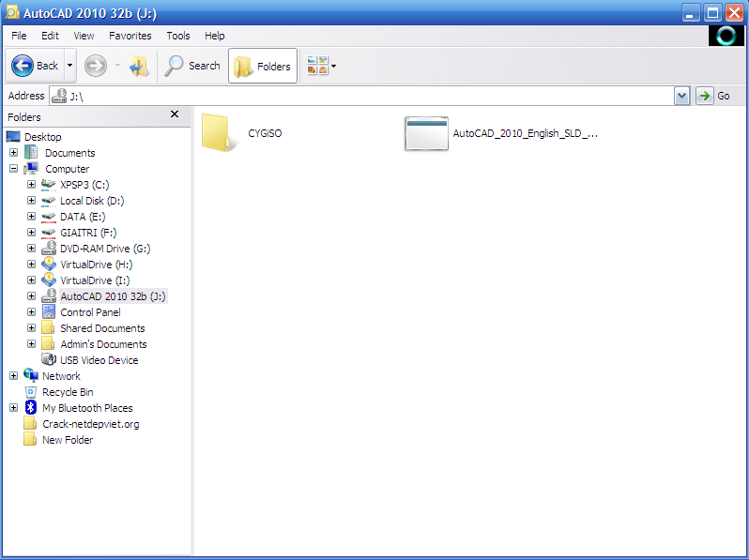Expand the VirtualDrive (H:) node
The image size is (749, 560).
[x=31, y=264]
